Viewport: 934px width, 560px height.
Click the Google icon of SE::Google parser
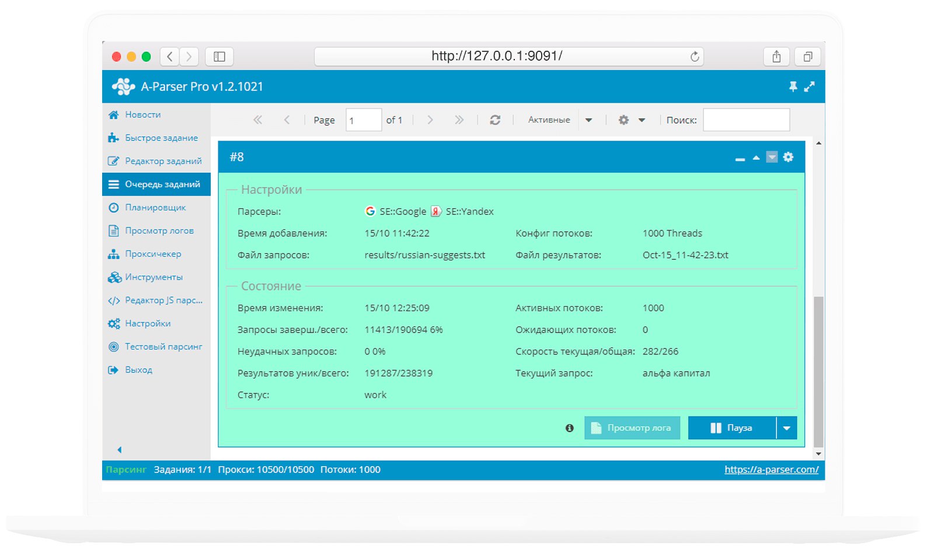pos(370,211)
